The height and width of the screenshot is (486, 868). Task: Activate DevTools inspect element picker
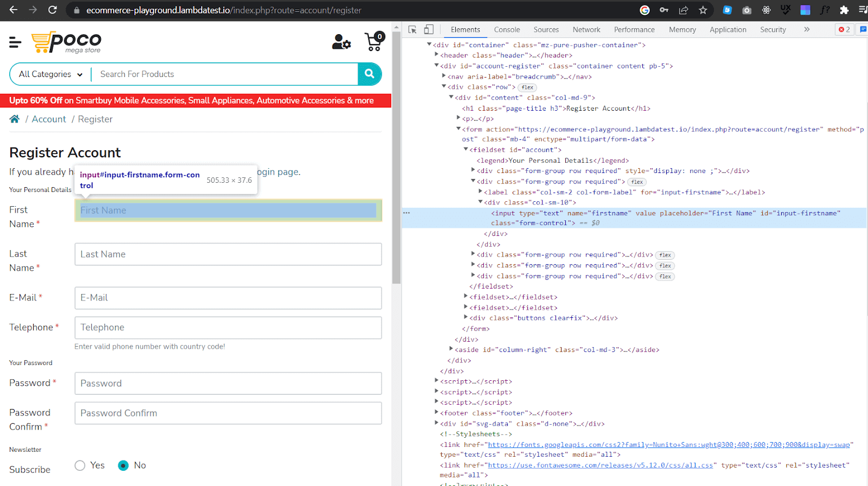412,30
